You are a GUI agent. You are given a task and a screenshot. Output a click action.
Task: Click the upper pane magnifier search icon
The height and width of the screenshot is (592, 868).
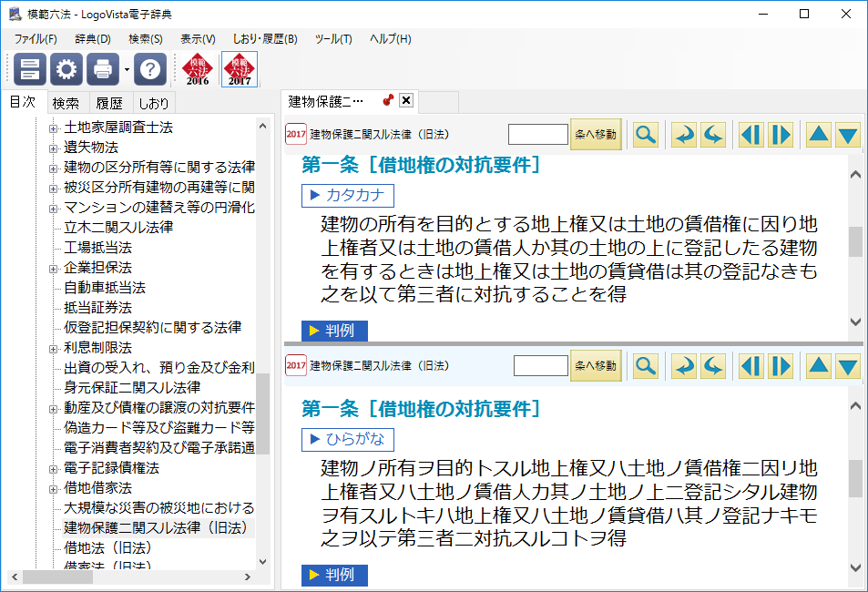[646, 135]
